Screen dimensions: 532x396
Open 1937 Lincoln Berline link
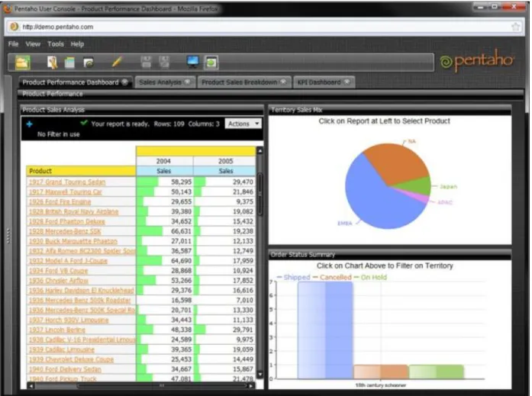click(x=57, y=330)
